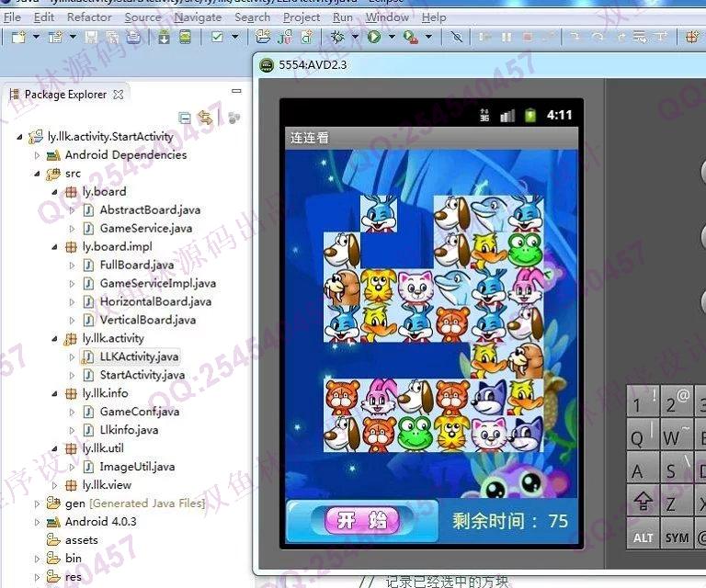
Task: Click the dark blue fox tile beside yellow duck
Action: point(488,397)
